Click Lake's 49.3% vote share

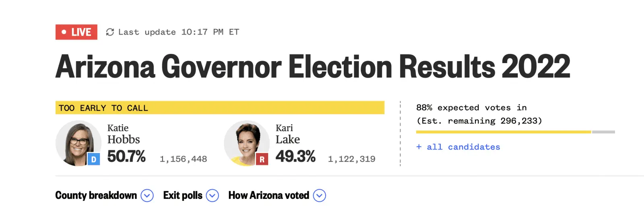click(x=295, y=157)
